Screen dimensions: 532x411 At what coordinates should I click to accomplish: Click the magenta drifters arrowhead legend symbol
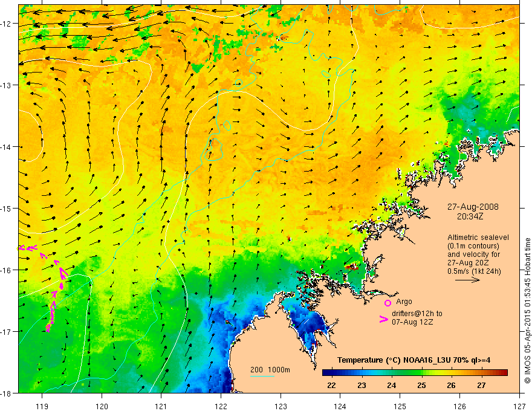click(384, 319)
